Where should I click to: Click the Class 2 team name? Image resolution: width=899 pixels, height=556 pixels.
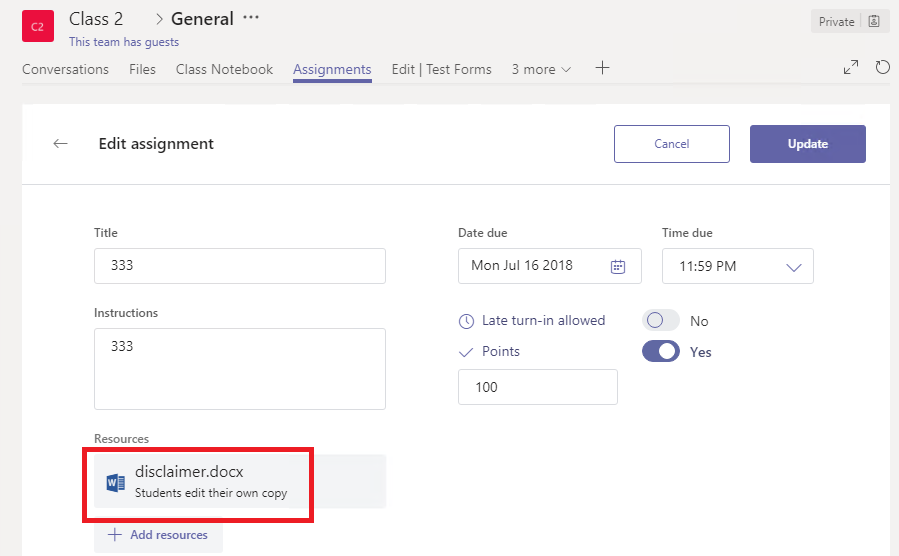(x=96, y=19)
